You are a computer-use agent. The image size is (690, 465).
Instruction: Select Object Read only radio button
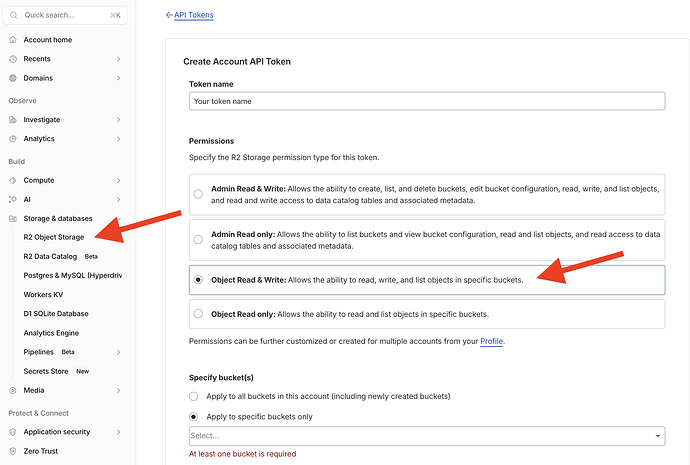(198, 314)
